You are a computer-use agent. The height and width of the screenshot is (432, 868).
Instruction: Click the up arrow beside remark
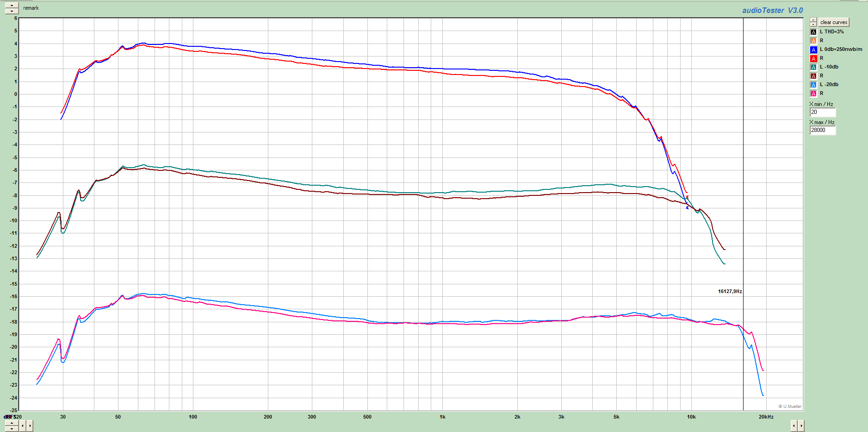point(12,6)
